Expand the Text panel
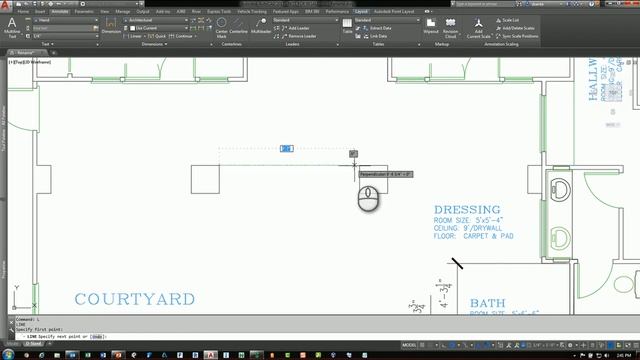Screen dimensions: 640x360 [48, 44]
